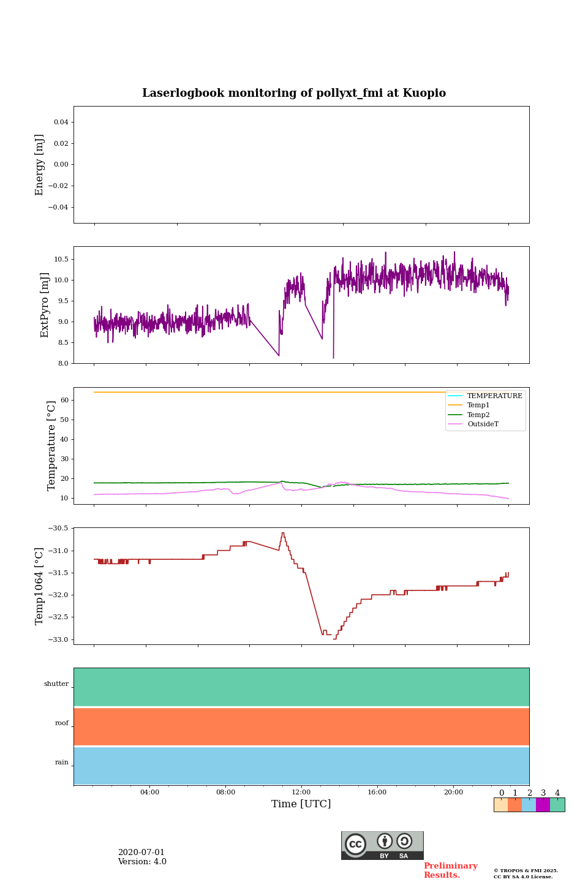This screenshot has width=588, height=882.
Task: Click the 2020-07-01 date text
Action: click(141, 853)
